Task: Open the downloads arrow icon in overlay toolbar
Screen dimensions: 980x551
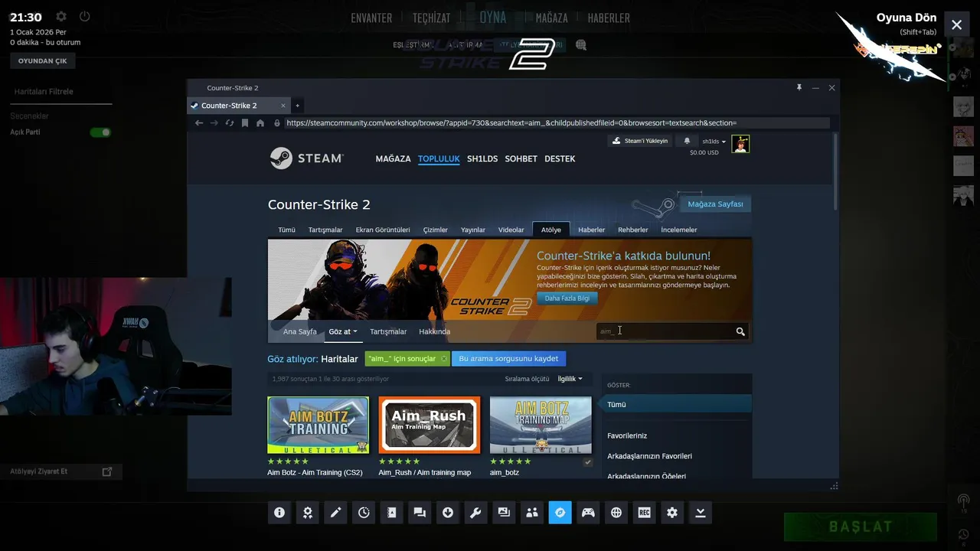Action: 448,513
